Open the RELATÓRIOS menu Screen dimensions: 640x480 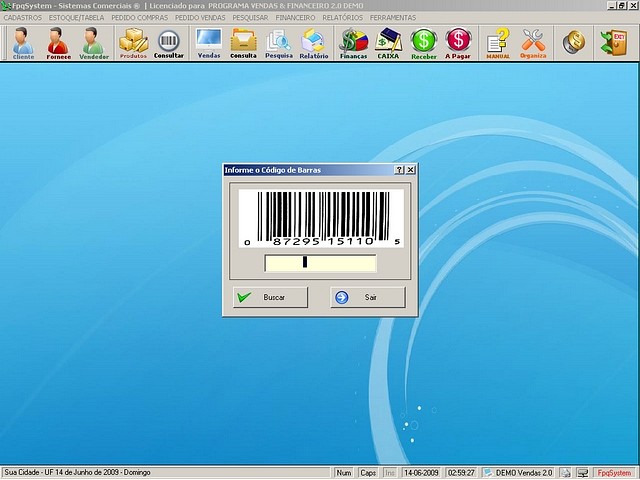click(x=342, y=18)
